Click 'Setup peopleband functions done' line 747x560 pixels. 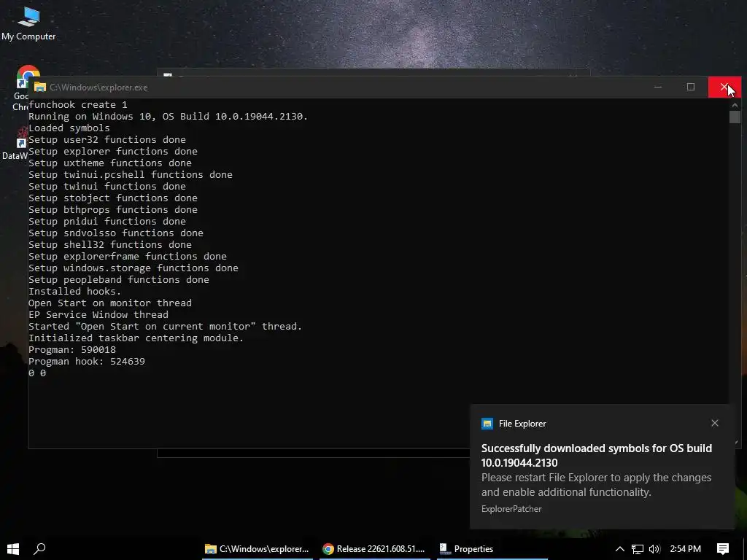click(x=119, y=279)
